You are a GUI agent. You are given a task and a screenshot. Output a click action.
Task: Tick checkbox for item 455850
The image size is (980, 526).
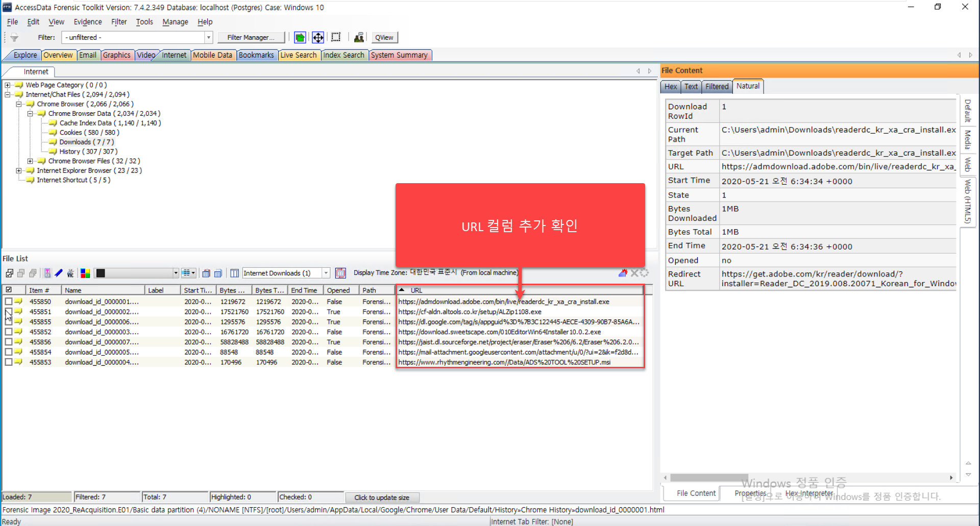coord(9,302)
